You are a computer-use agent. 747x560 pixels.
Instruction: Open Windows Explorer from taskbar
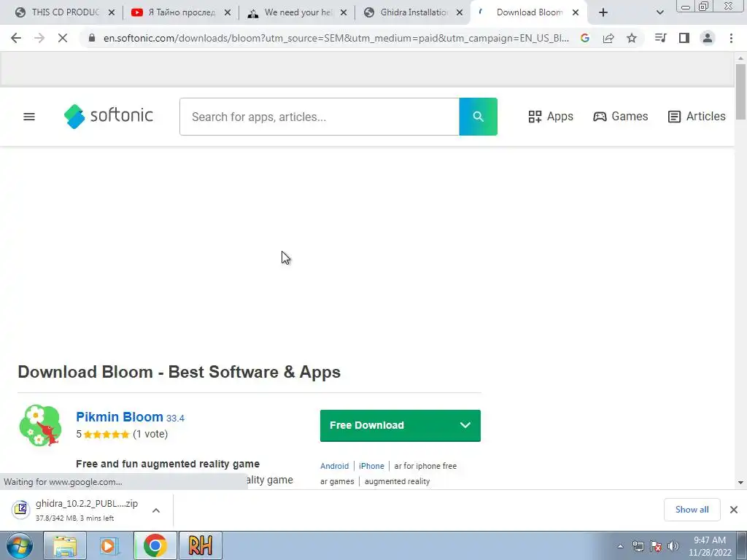65,545
